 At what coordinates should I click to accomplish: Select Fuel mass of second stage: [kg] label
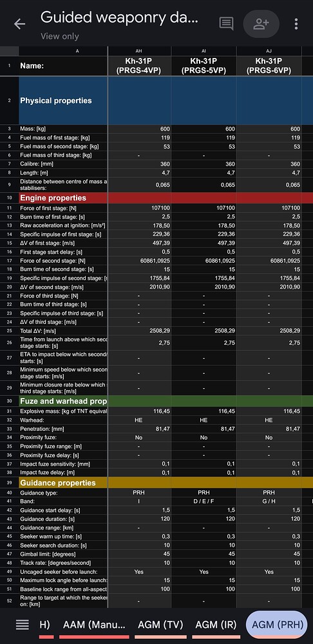(63, 147)
